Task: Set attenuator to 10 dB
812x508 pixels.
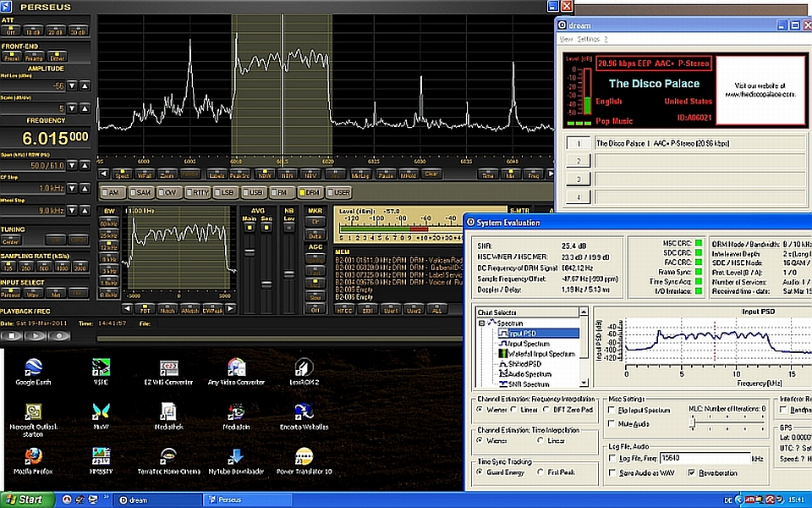Action: pyautogui.click(x=33, y=30)
